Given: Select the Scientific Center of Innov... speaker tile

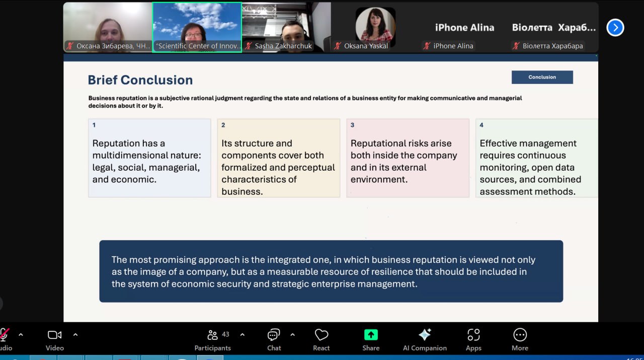Looking at the screenshot, I should pyautogui.click(x=197, y=27).
